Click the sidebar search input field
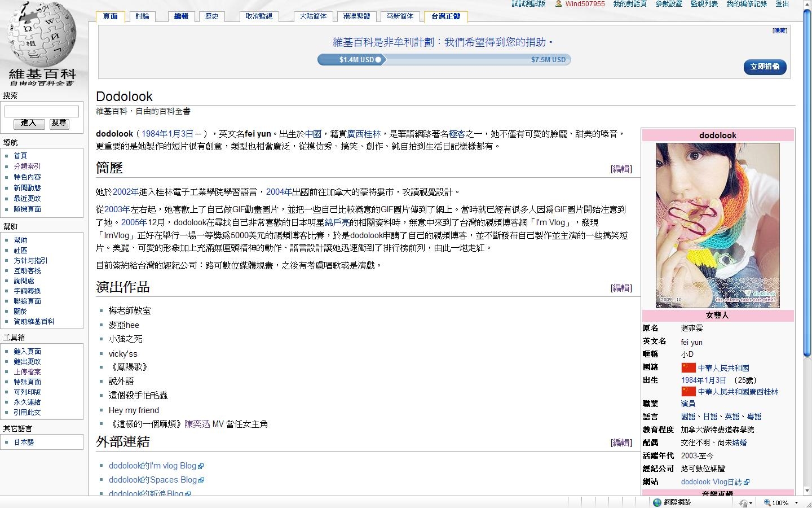The image size is (812, 508). point(42,111)
